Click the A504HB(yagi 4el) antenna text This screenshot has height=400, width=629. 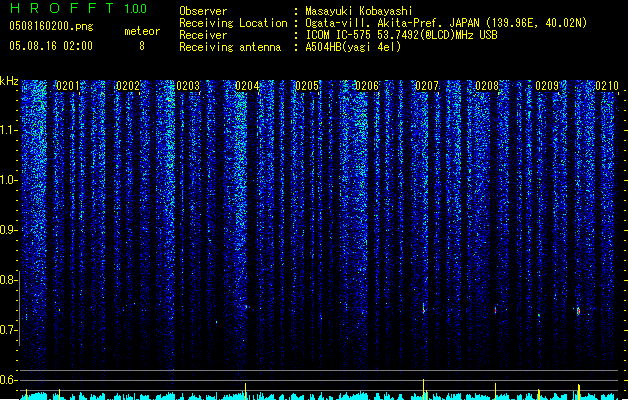pos(353,47)
